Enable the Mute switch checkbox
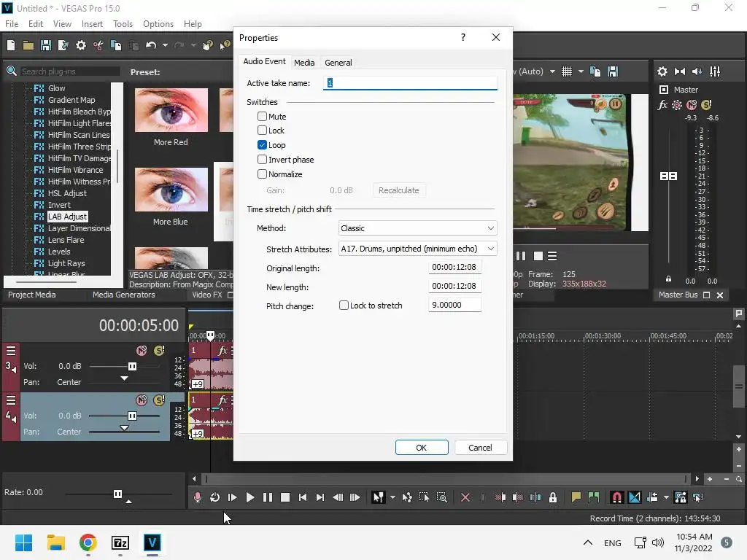Viewport: 747px width, 560px height. [262, 116]
